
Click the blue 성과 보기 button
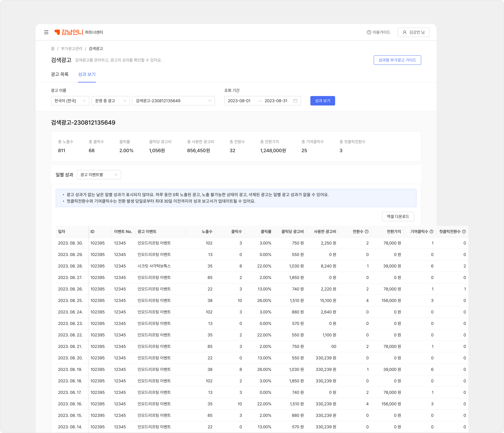323,101
